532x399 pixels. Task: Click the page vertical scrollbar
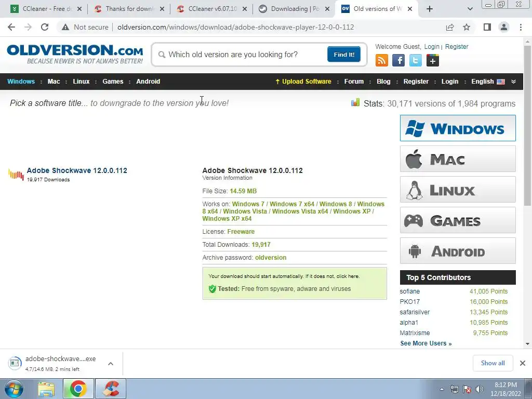pyautogui.click(x=527, y=126)
